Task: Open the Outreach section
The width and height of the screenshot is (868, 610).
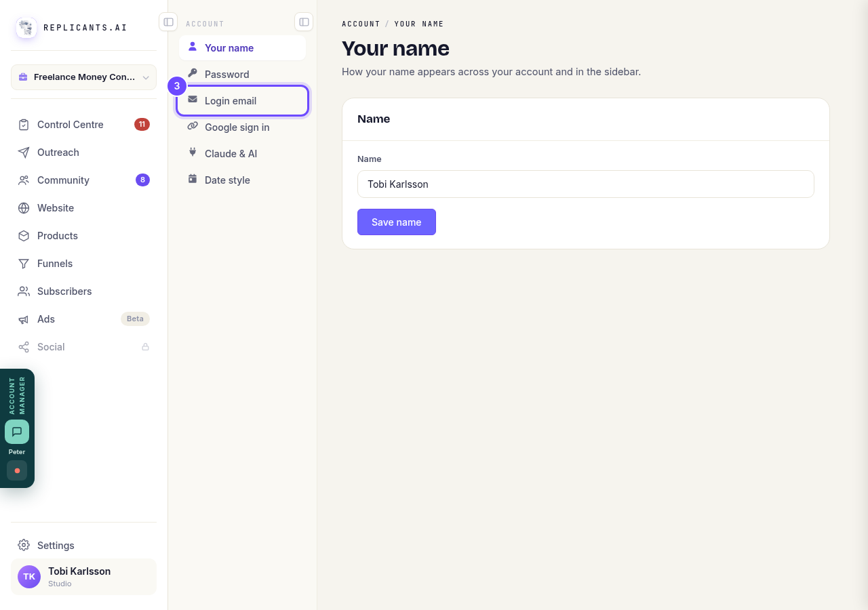Action: pyautogui.click(x=83, y=152)
